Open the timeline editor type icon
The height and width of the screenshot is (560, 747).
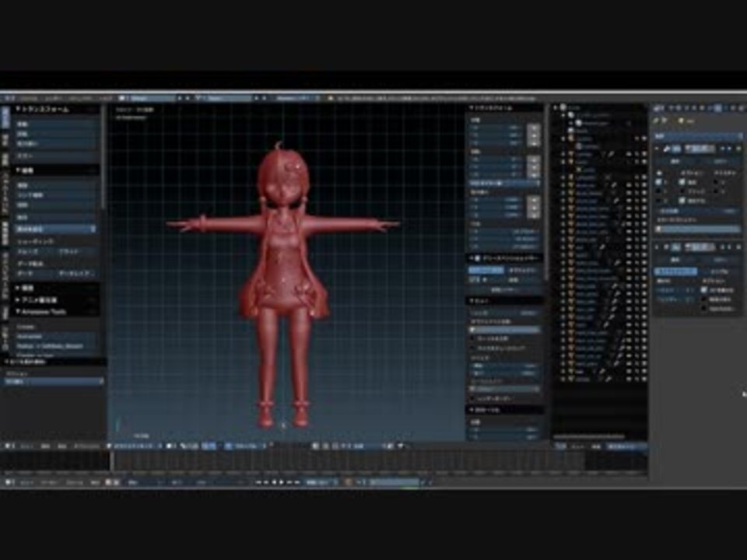(x=9, y=482)
